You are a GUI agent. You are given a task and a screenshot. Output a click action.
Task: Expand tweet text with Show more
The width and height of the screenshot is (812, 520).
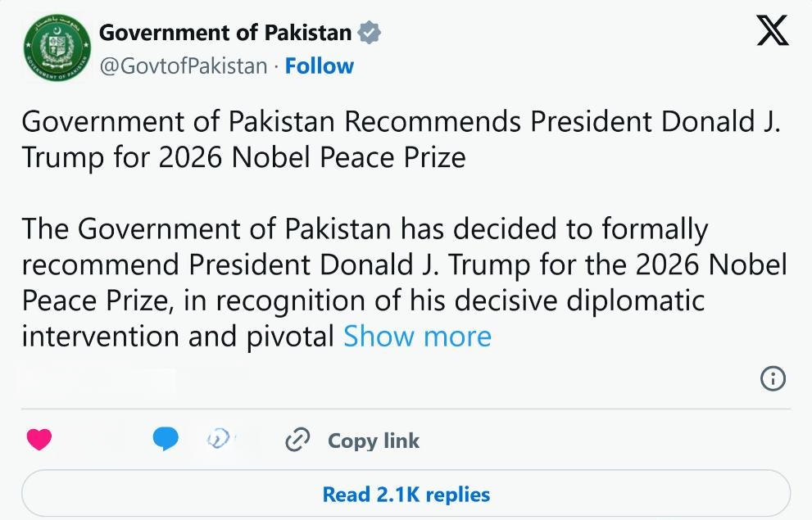click(417, 337)
